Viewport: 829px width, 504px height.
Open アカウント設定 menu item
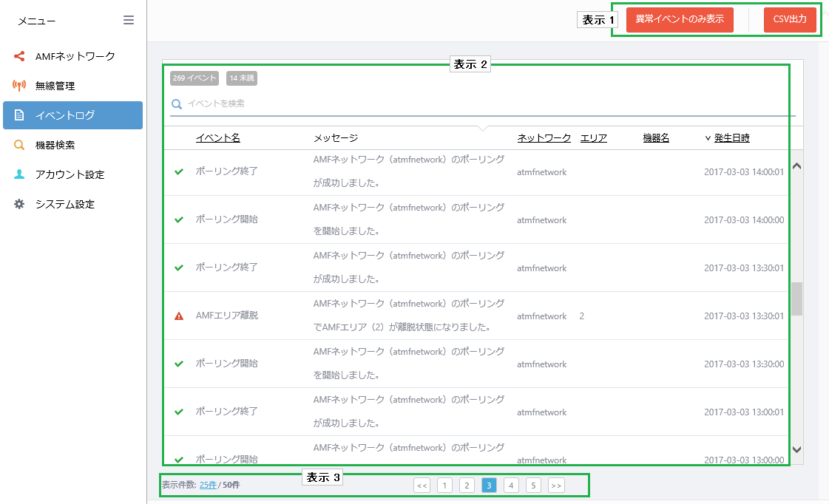click(x=73, y=174)
